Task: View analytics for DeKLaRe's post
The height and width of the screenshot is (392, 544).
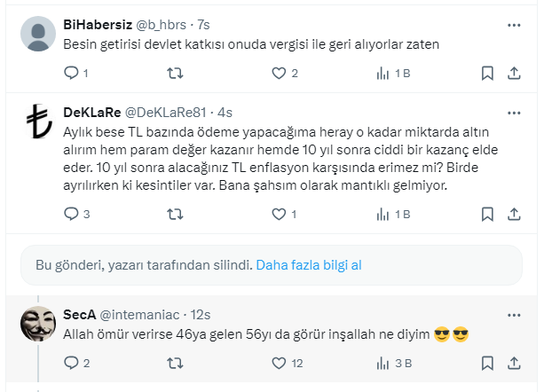Action: 383,214
